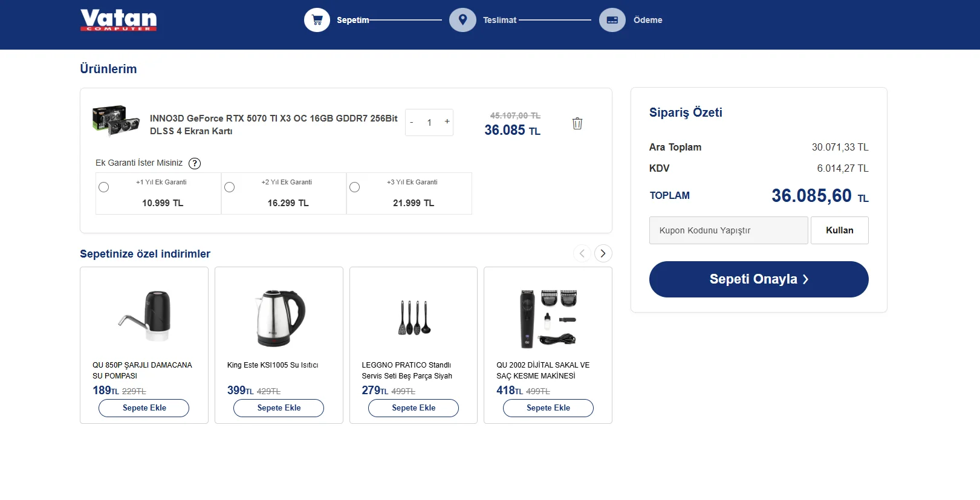Open QU 2002 hair trimmer product image
Screen dimensions: 980x500
pos(548,318)
